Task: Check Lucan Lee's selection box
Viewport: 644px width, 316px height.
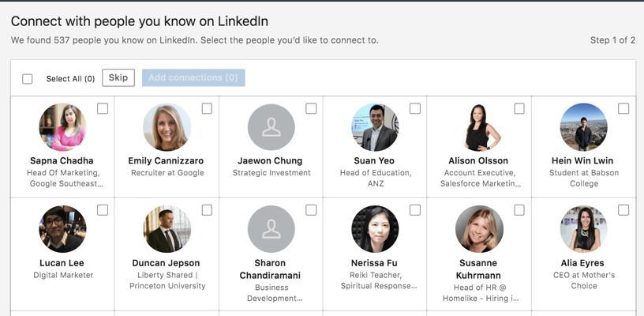Action: [x=103, y=210]
